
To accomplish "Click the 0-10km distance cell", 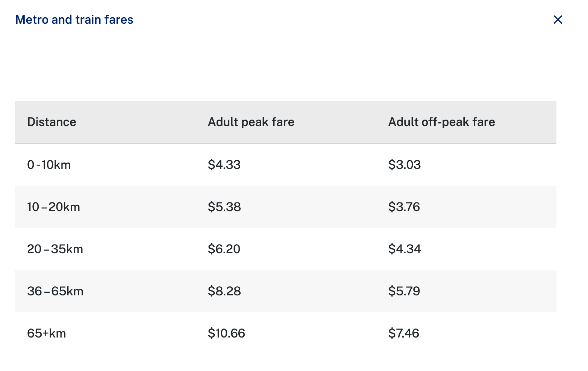I will tap(49, 165).
